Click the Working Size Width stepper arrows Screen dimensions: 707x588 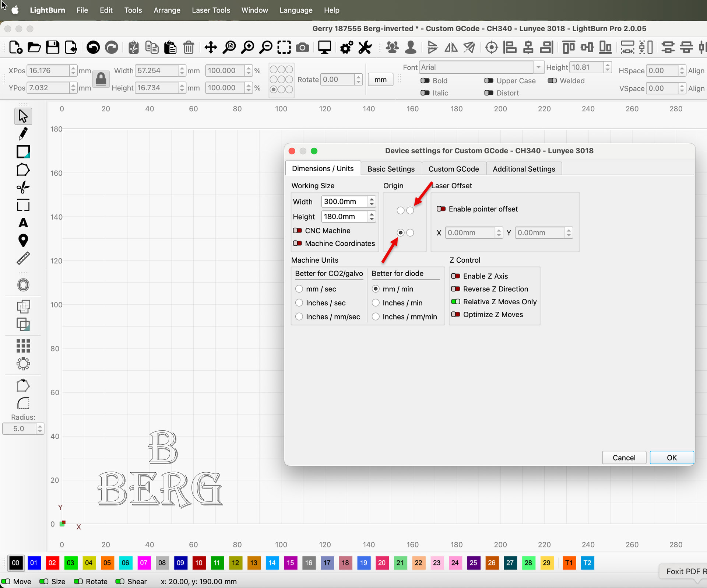[x=372, y=202]
